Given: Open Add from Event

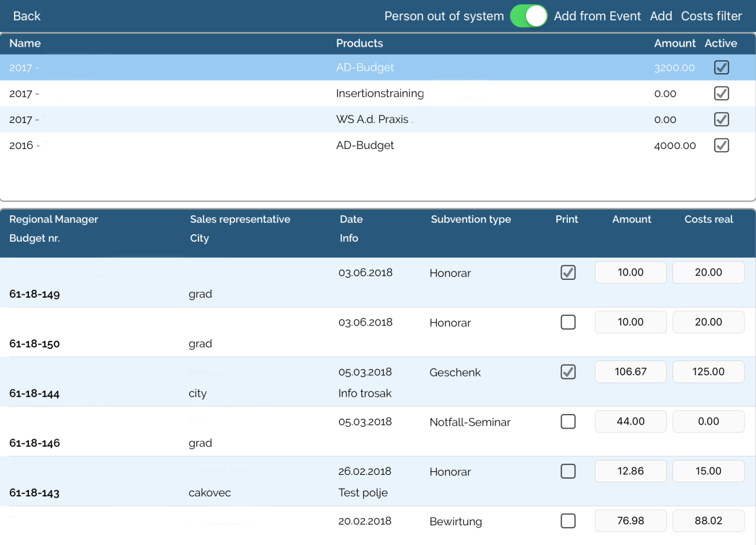Looking at the screenshot, I should click(597, 16).
